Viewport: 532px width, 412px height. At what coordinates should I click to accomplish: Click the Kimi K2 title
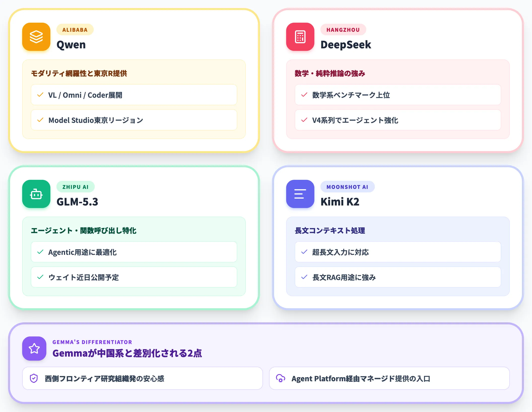(x=340, y=202)
